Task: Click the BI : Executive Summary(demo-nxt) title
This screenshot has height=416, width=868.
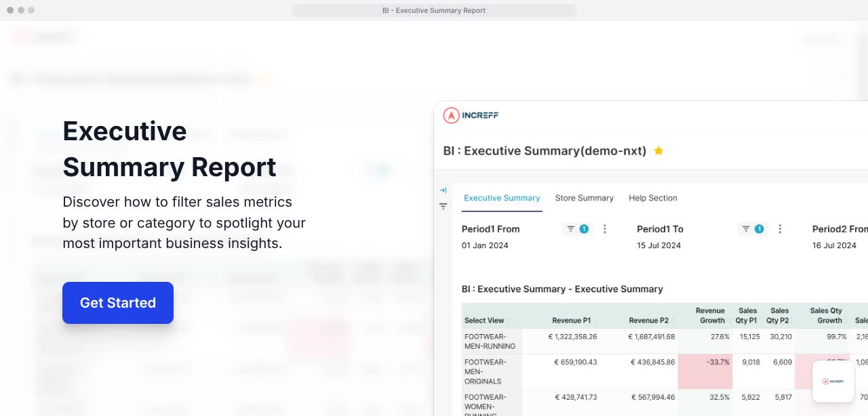Action: click(545, 151)
